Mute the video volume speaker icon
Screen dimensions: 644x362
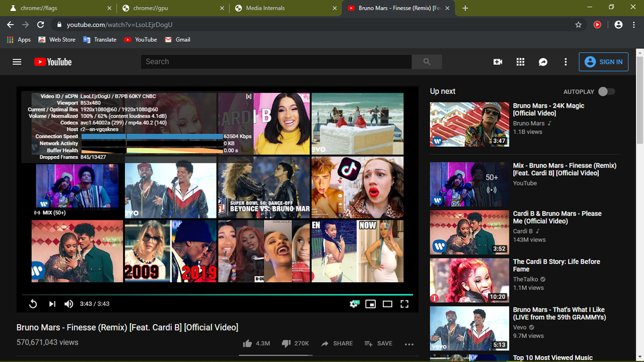(x=68, y=304)
